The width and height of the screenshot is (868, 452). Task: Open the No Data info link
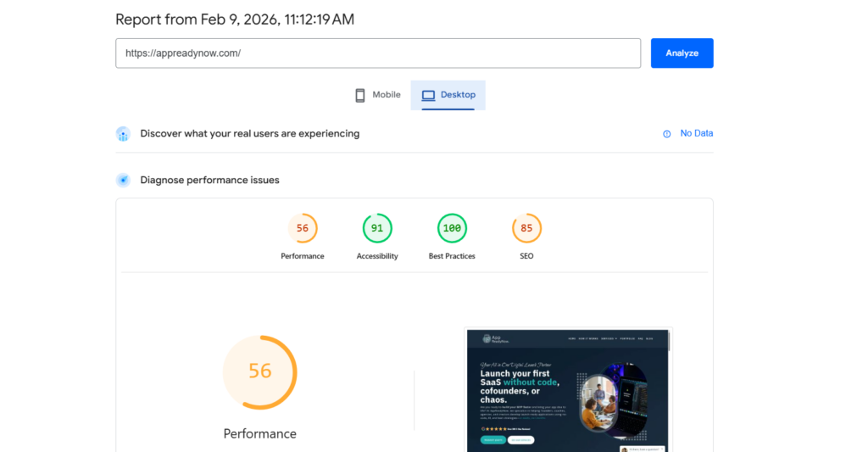(x=697, y=133)
